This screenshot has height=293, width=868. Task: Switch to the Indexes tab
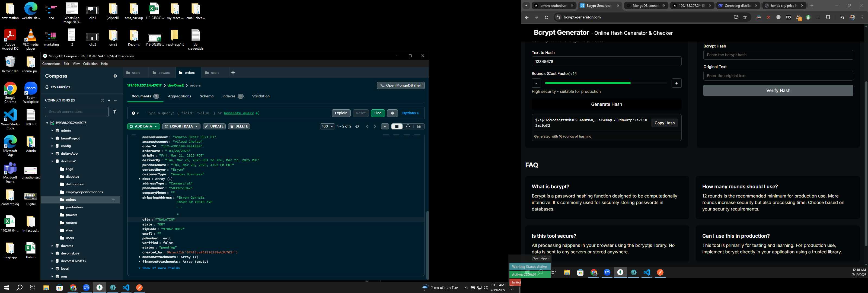coord(232,96)
